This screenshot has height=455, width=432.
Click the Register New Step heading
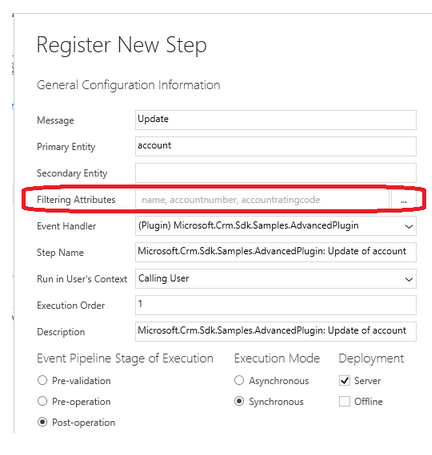pyautogui.click(x=122, y=45)
